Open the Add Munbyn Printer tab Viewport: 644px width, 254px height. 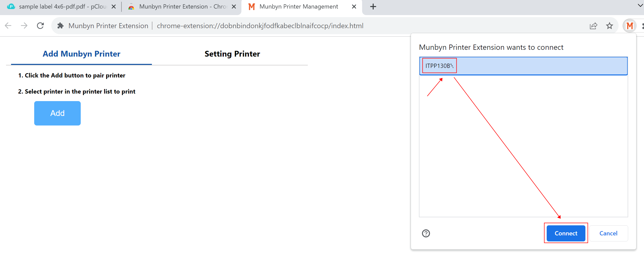click(81, 54)
